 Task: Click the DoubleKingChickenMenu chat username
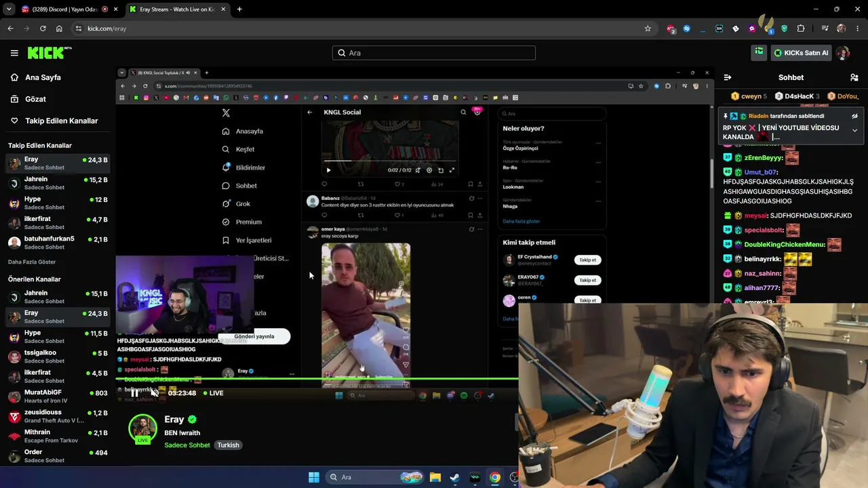pos(784,245)
